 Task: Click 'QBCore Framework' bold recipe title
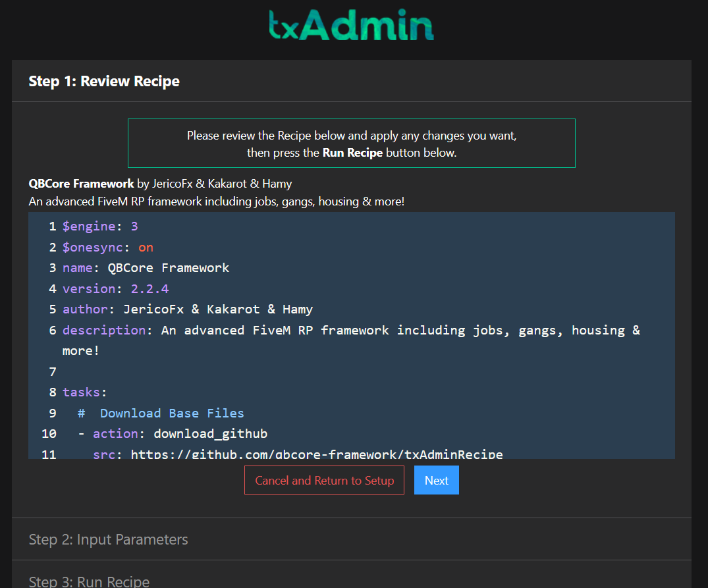tap(81, 184)
